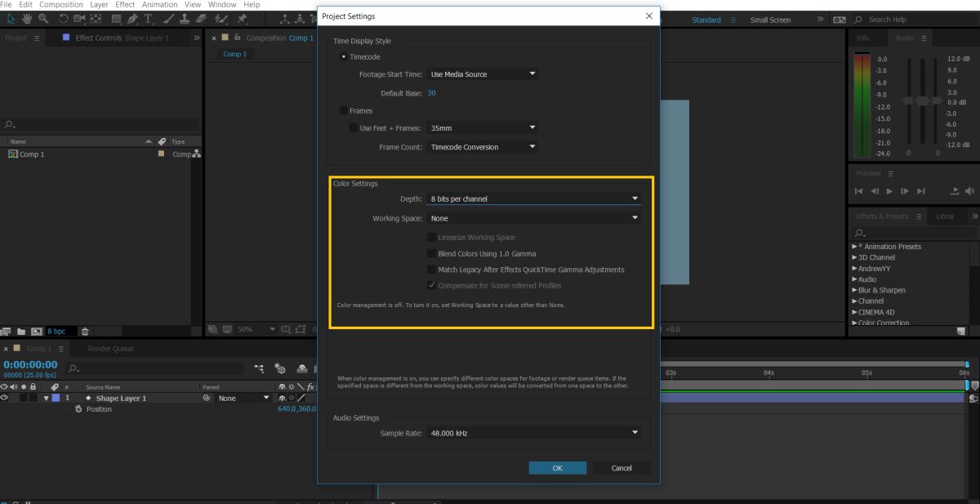This screenshot has width=980, height=504.
Task: Click the Comp 1 tan label swatch in Project
Action: [162, 154]
